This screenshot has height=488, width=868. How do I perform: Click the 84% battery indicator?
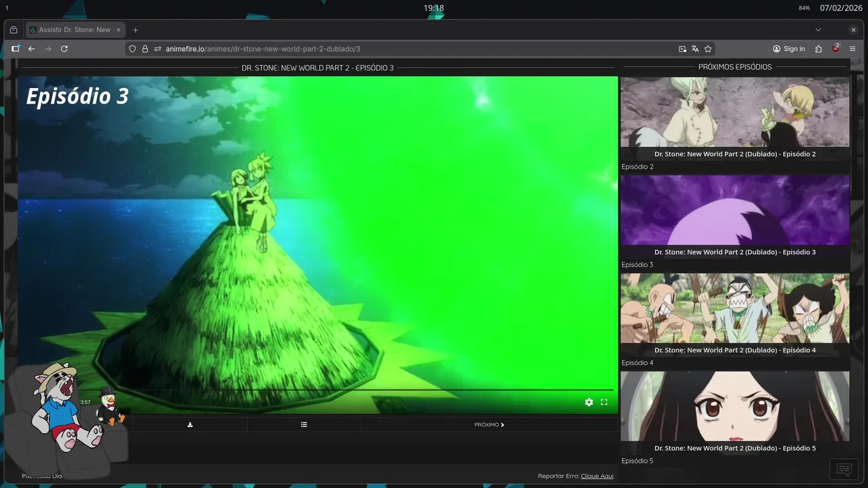[x=804, y=8]
